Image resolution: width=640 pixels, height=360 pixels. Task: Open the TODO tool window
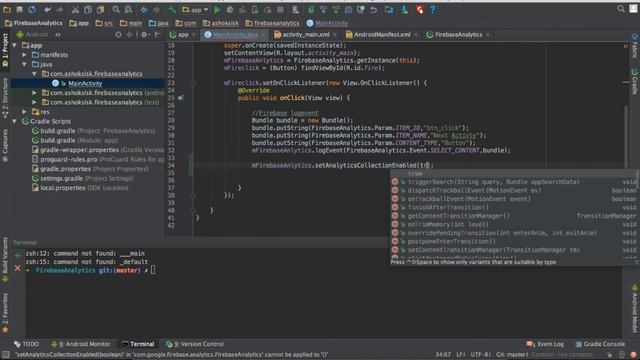pos(27,344)
